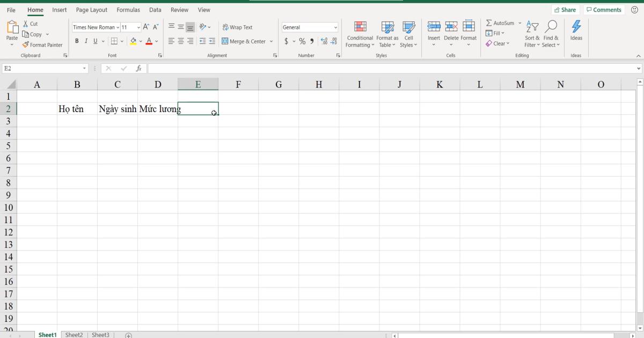Screen dimensions: 644x338
Task: Click the Underline icon
Action: click(95, 41)
